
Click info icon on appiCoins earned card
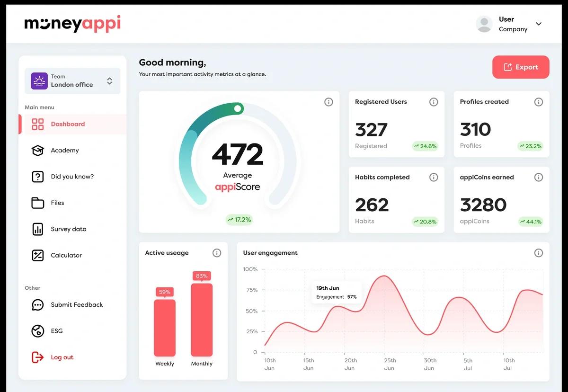(x=538, y=178)
